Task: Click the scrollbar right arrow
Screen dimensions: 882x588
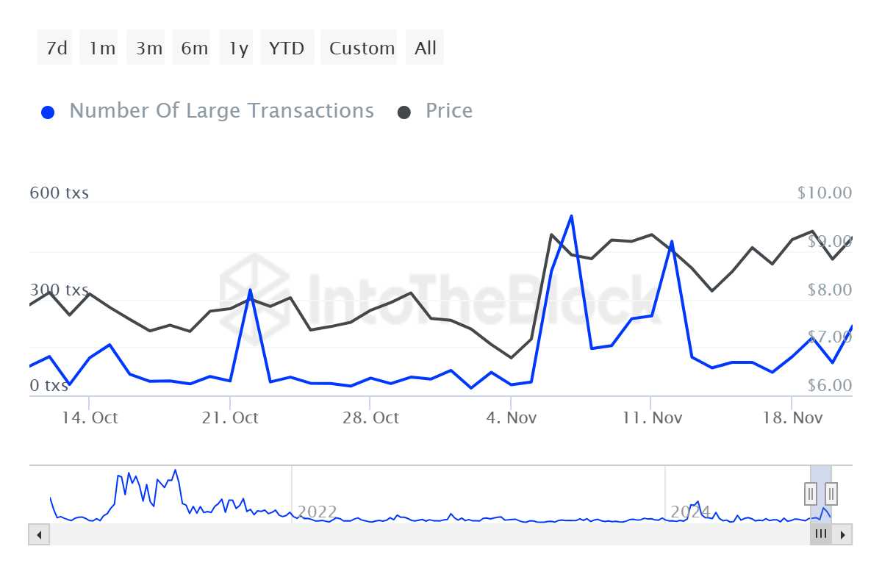Action: tap(843, 534)
